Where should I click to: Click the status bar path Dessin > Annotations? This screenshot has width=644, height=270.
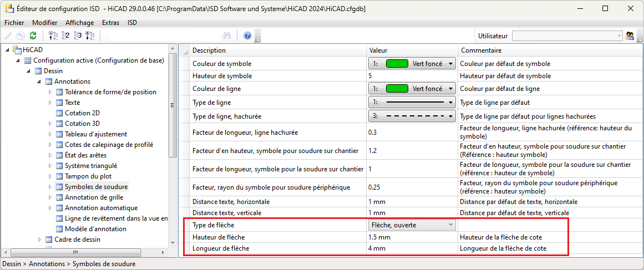pos(69,264)
